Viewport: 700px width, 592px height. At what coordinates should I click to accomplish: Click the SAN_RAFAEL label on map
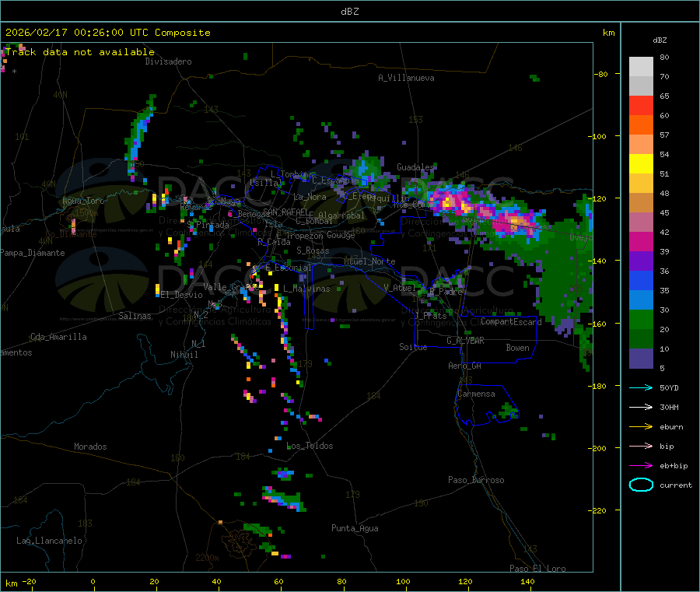tap(285, 212)
